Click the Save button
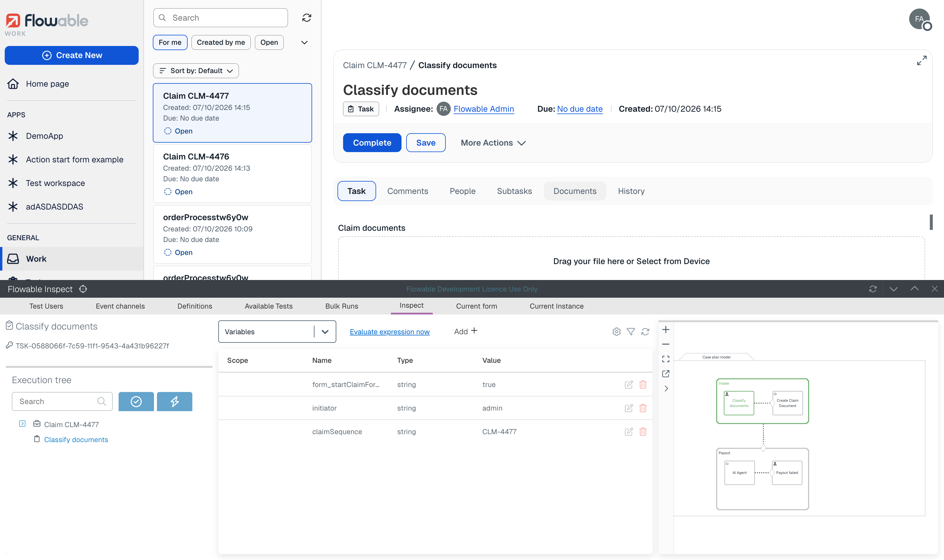This screenshot has height=560, width=944. (426, 143)
